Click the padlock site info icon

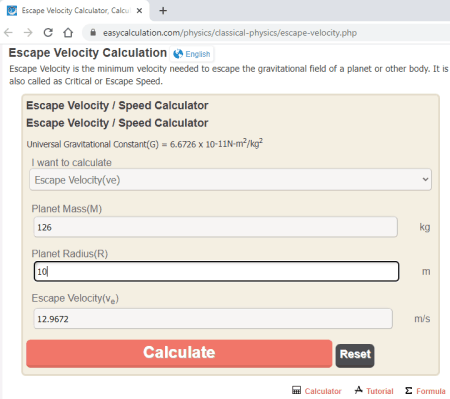(93, 33)
